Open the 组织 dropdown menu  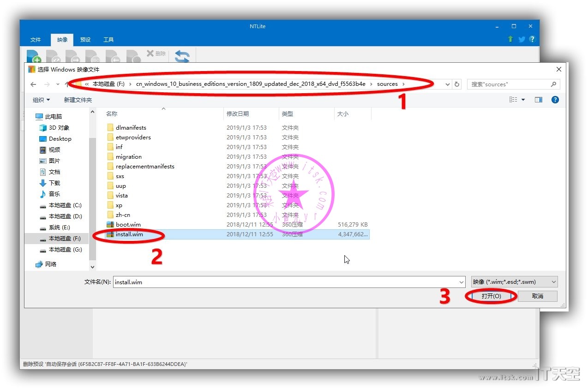tap(42, 100)
